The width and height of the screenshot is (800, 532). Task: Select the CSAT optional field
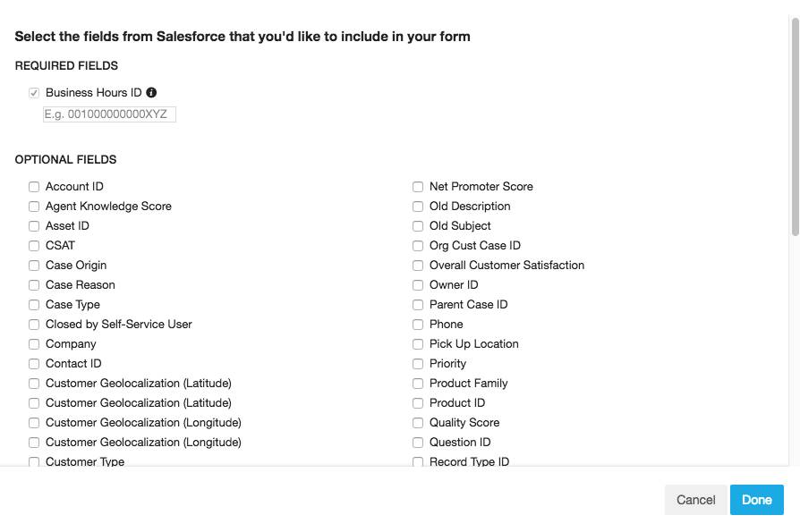34,246
